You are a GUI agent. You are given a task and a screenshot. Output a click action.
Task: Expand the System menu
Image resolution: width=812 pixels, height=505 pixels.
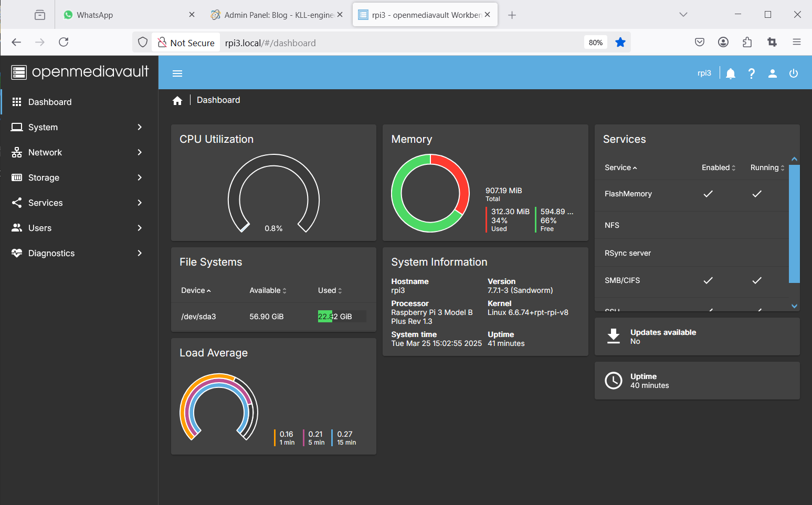coord(79,127)
